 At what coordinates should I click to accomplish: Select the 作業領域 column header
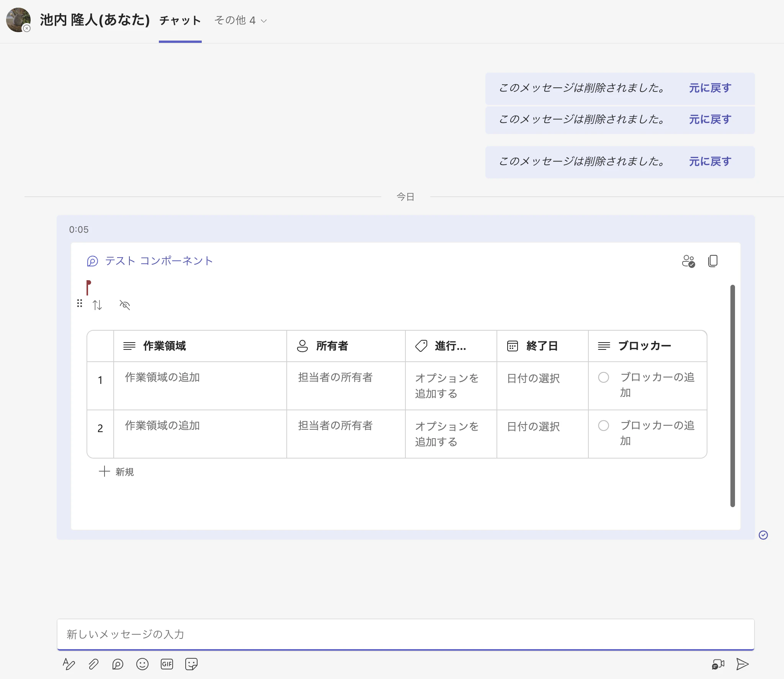click(200, 346)
